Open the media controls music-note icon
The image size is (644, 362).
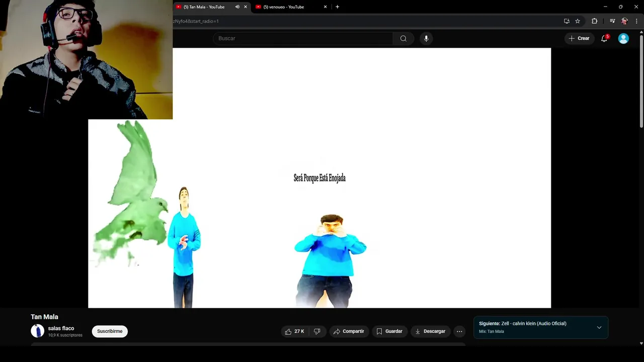612,21
